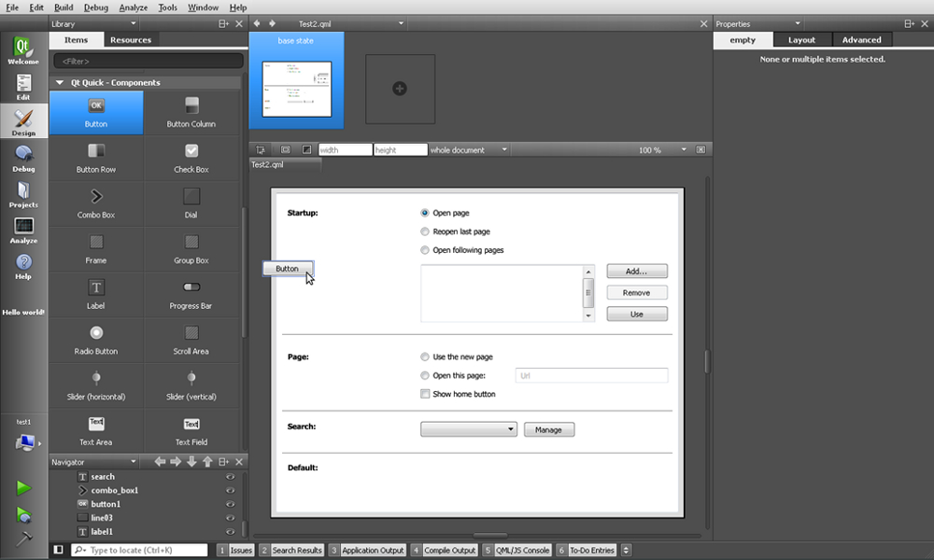Open the Welcome mode
934x560 pixels.
(x=23, y=50)
